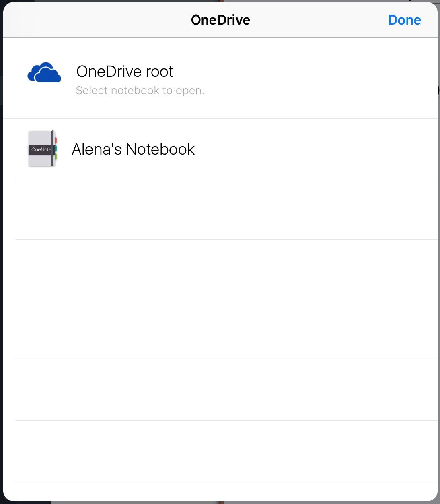Click empty header area left of OneDrive title

click(97, 20)
